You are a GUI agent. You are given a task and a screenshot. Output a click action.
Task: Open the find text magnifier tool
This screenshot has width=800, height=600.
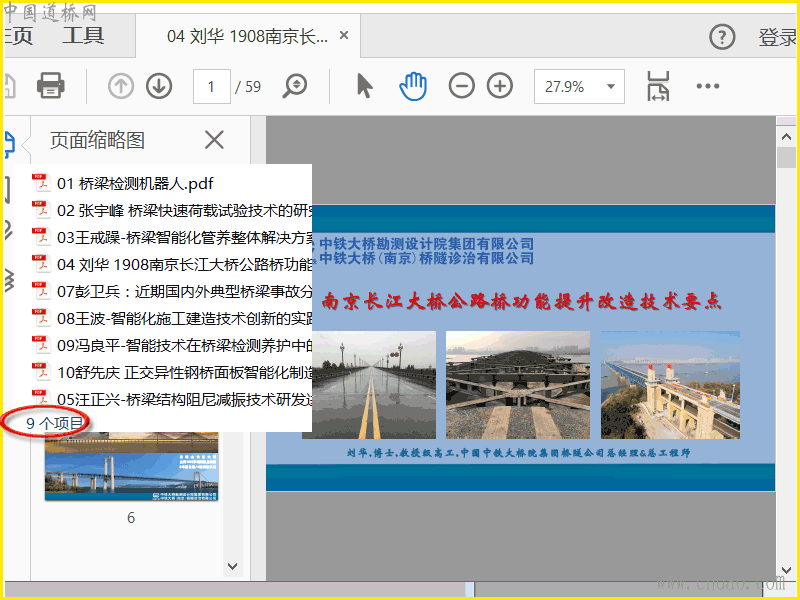point(295,86)
